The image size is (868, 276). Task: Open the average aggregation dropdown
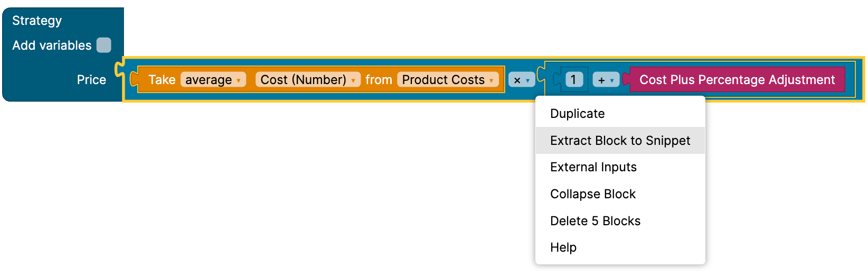click(x=213, y=80)
